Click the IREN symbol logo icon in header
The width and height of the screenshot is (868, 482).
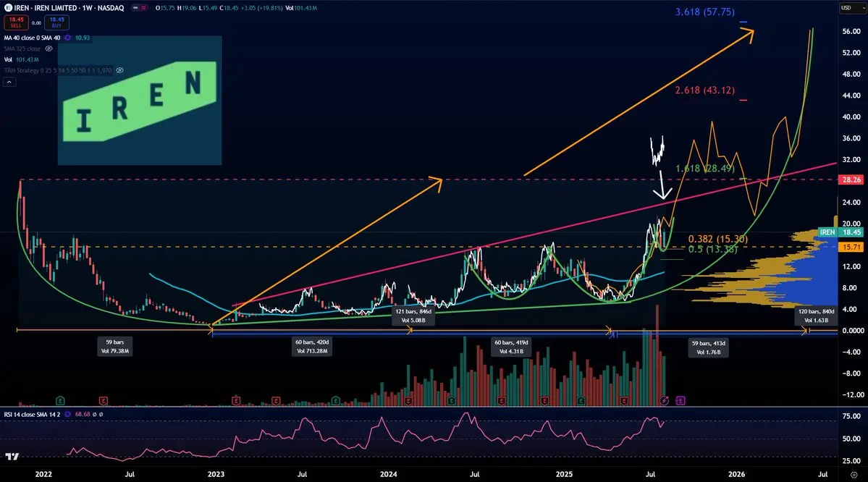[x=8, y=8]
